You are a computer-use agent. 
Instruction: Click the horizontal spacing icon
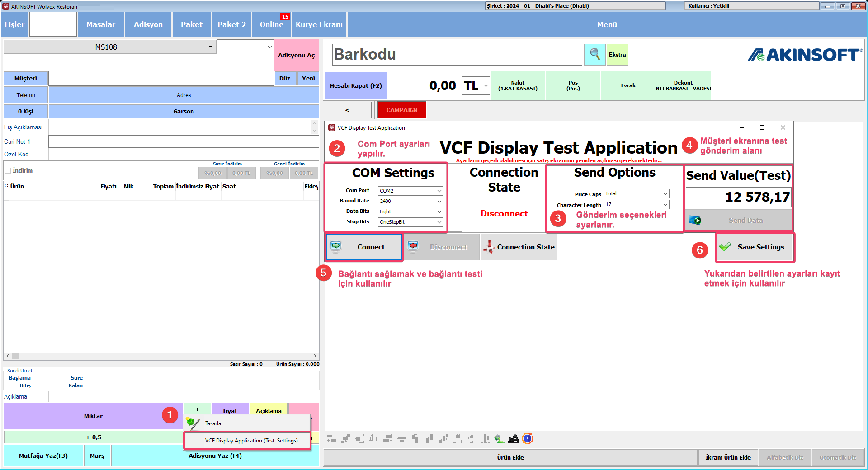coord(373,438)
